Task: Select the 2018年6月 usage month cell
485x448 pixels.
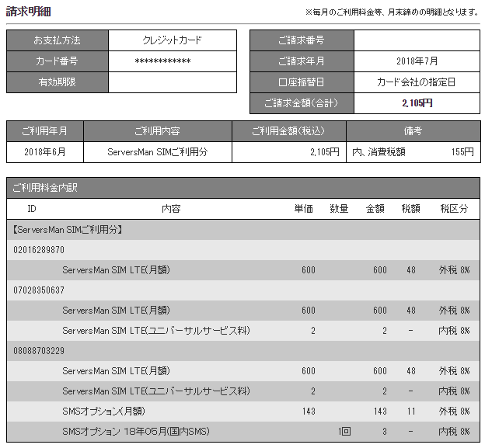Action: [x=45, y=152]
